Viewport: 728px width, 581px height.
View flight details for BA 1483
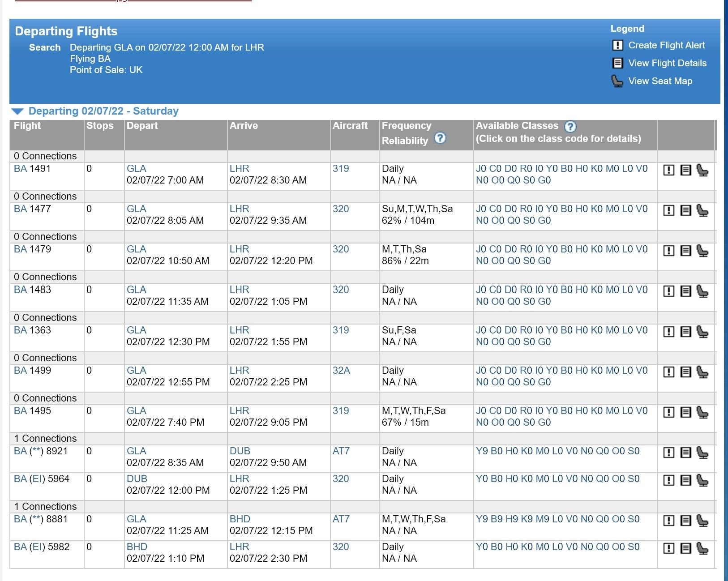(685, 291)
